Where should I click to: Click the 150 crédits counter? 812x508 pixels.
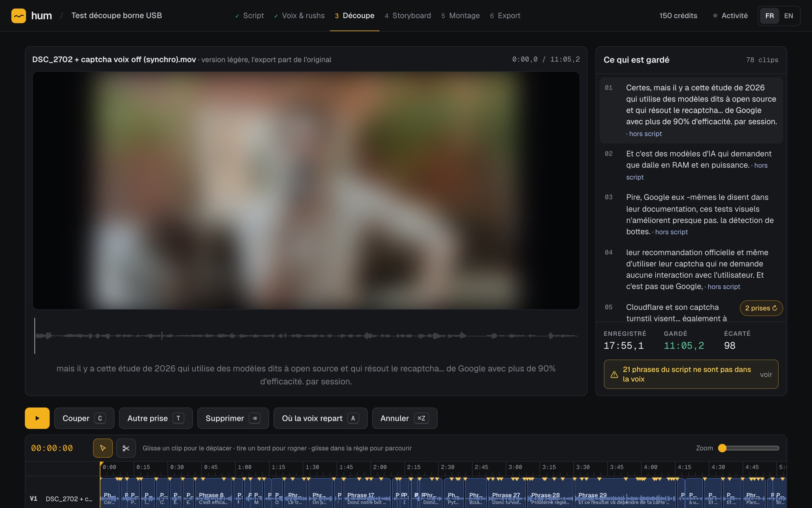[678, 15]
